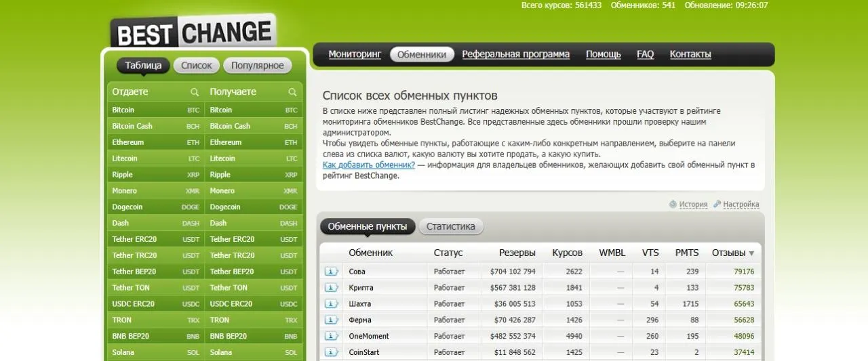Open Сова reviews count 79176
Viewport: 868px width, 361px height.
tap(744, 272)
